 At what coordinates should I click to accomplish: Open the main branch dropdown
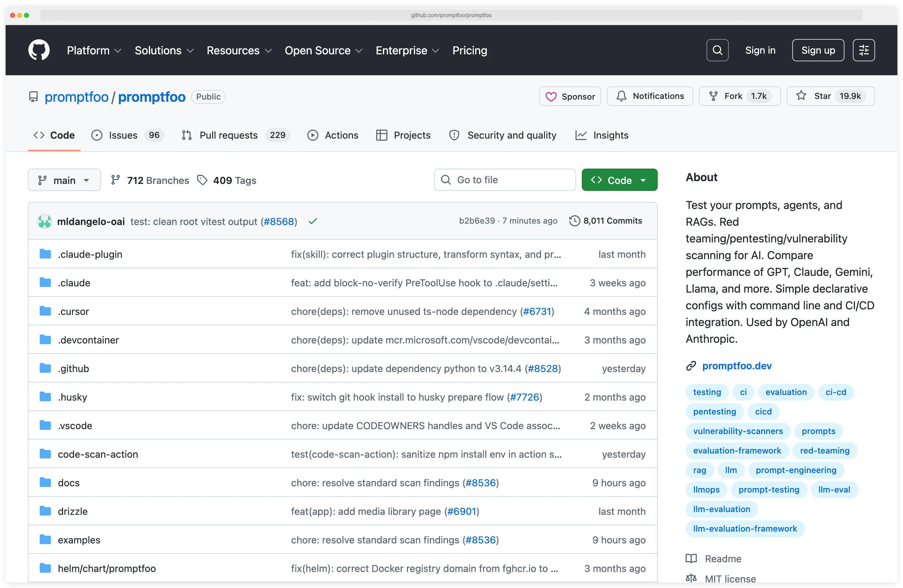(64, 180)
